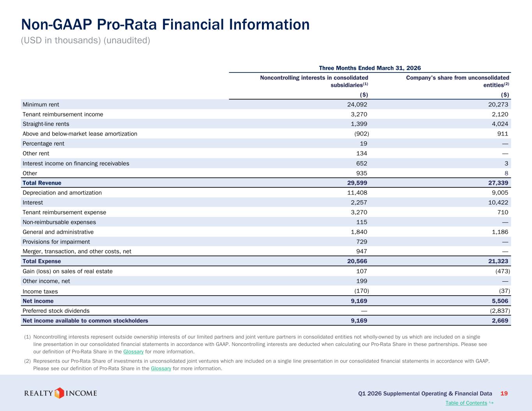Select the Minimum rent row label
The width and height of the screenshot is (532, 411).
click(41, 104)
